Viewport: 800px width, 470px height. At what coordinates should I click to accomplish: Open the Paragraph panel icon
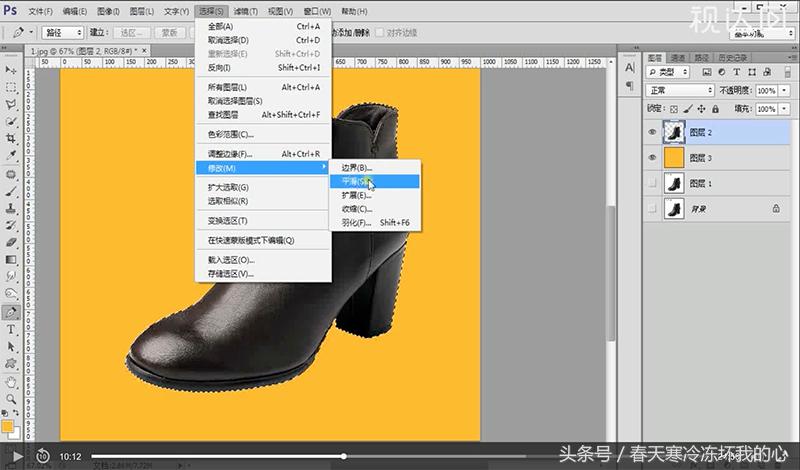pyautogui.click(x=630, y=85)
